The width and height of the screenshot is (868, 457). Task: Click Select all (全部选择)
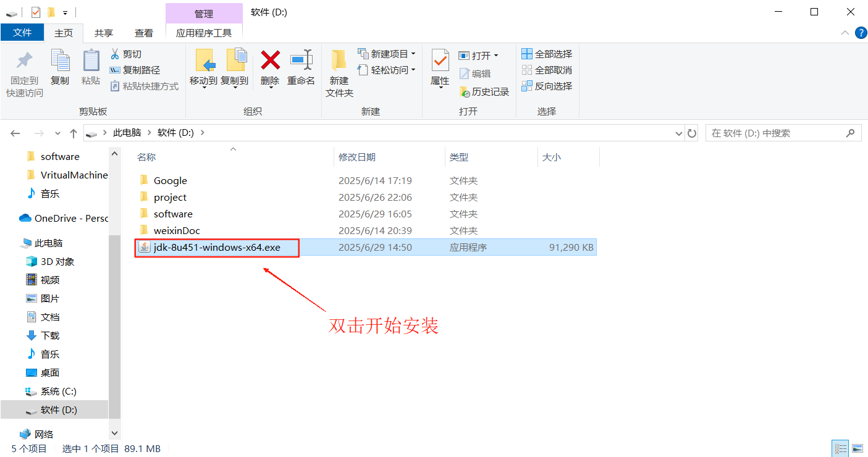(547, 54)
